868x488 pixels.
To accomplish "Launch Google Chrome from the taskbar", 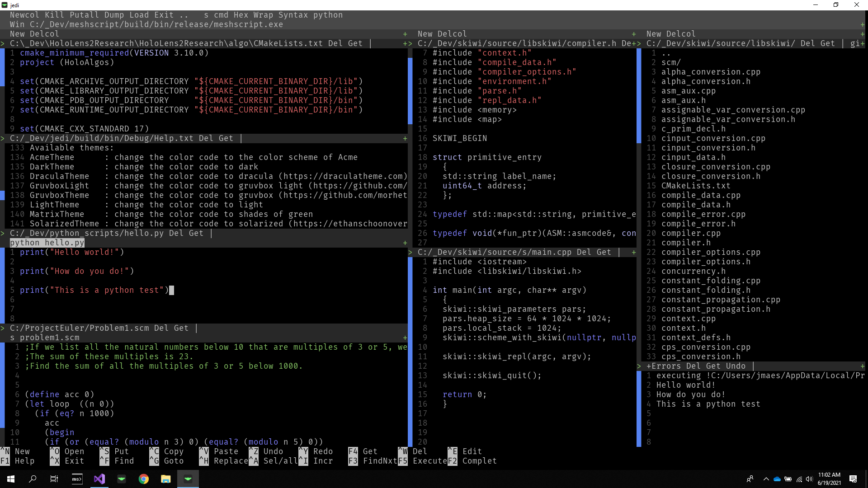I will (144, 479).
